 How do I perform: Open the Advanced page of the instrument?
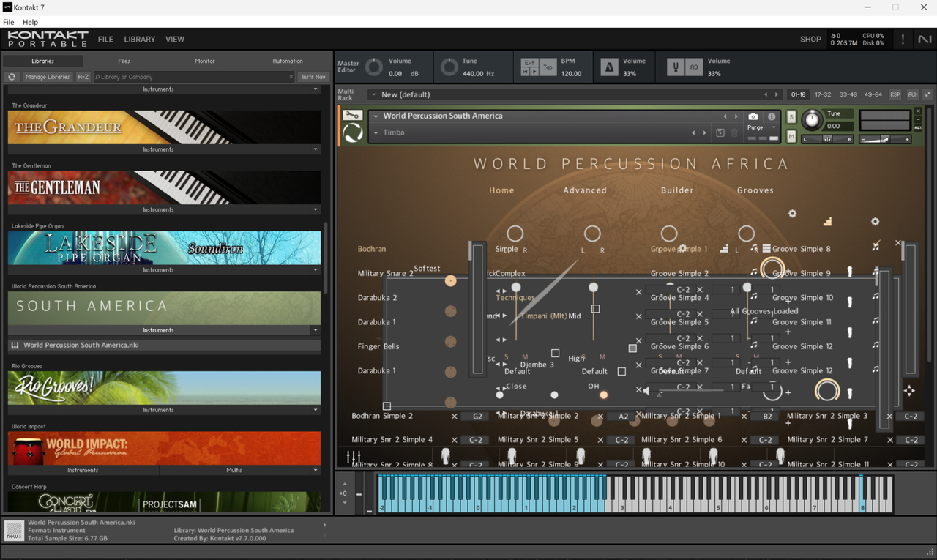(585, 190)
